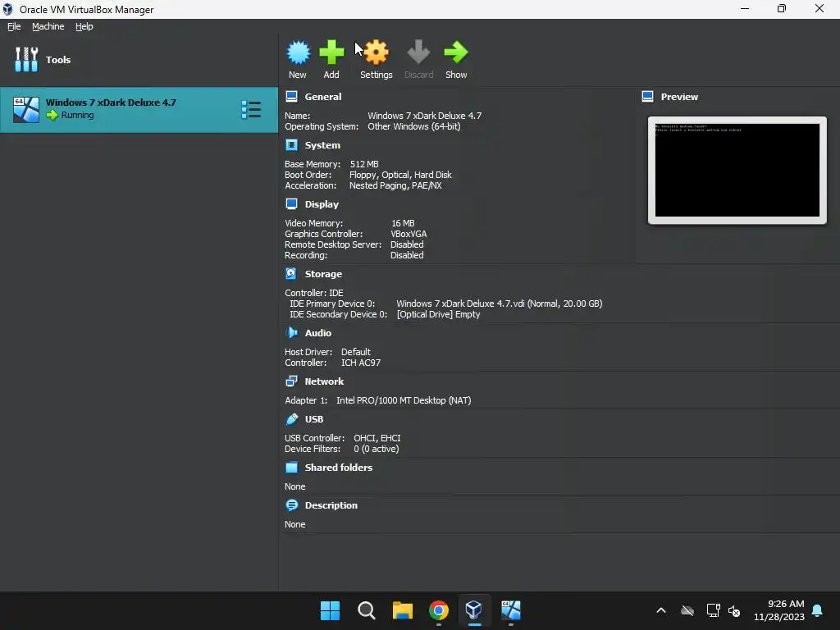
Task: Click the OneDrive cloud tray icon
Action: 687,610
